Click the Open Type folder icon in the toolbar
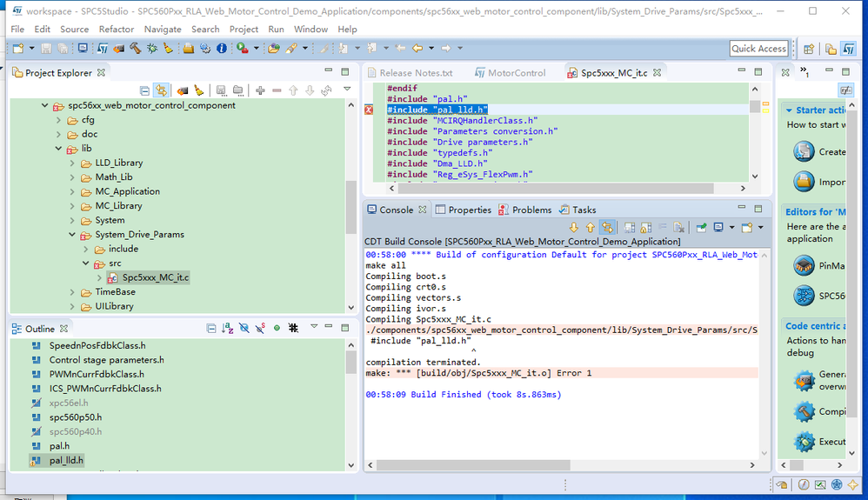 pos(273,49)
